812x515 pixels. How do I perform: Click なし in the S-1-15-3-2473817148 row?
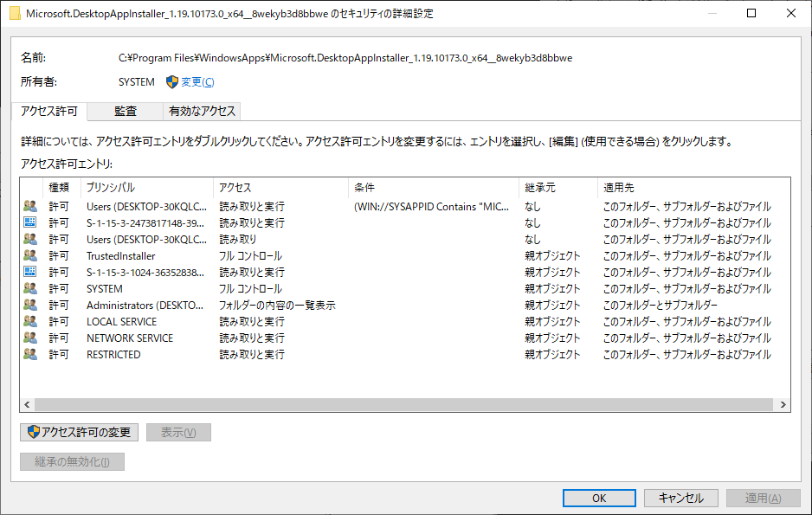(532, 222)
